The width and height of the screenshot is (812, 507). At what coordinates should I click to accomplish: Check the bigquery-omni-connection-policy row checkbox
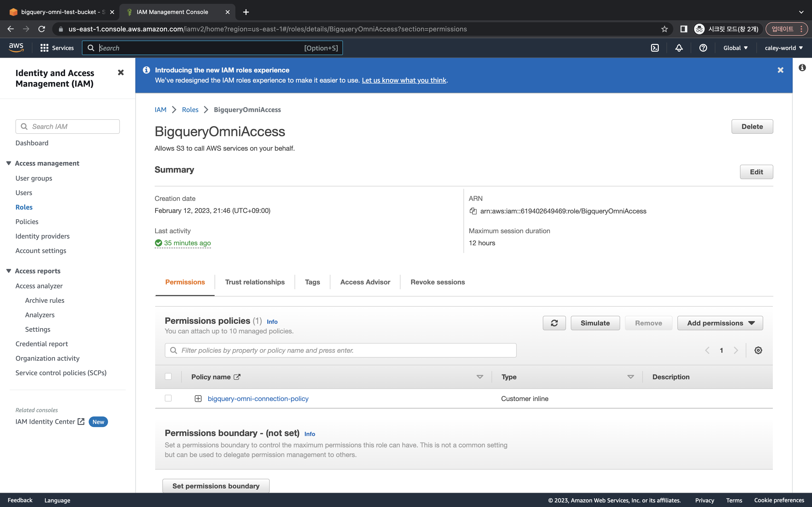point(168,398)
